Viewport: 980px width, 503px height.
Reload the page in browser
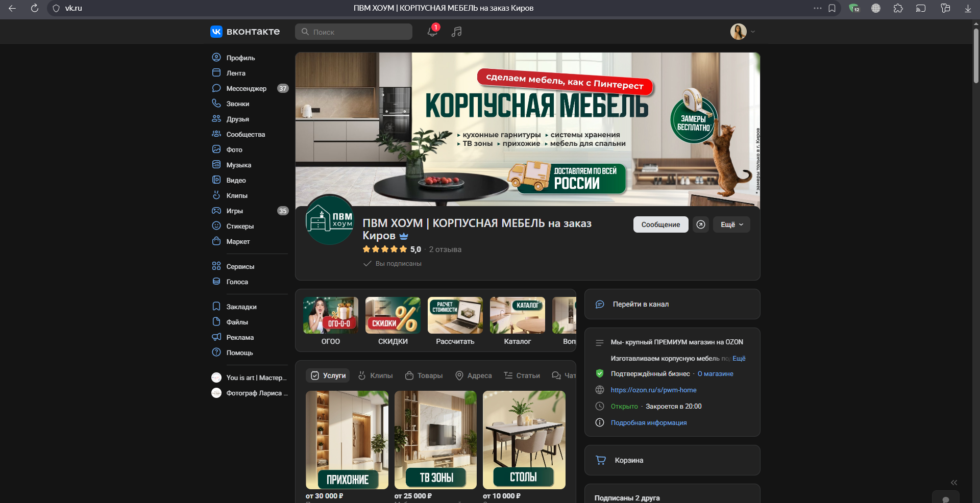pyautogui.click(x=35, y=8)
